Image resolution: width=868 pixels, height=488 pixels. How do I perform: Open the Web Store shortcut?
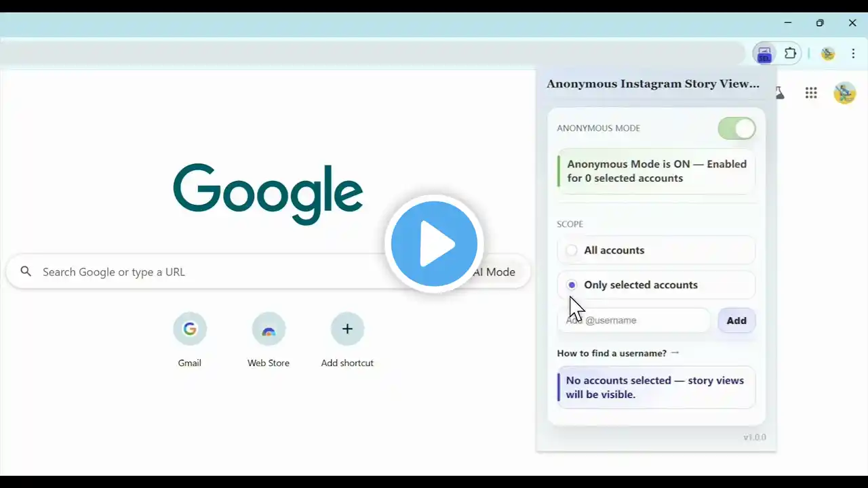(269, 340)
